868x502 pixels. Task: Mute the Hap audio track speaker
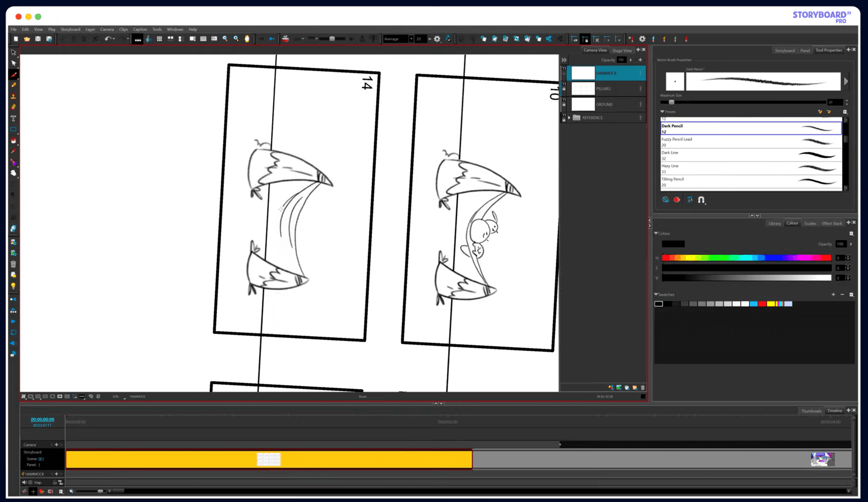click(24, 482)
